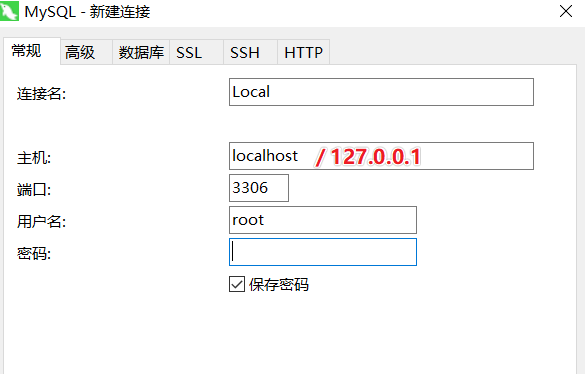This screenshot has height=374, width=585.
Task: Click the 用户名 field containing root
Action: (x=323, y=220)
